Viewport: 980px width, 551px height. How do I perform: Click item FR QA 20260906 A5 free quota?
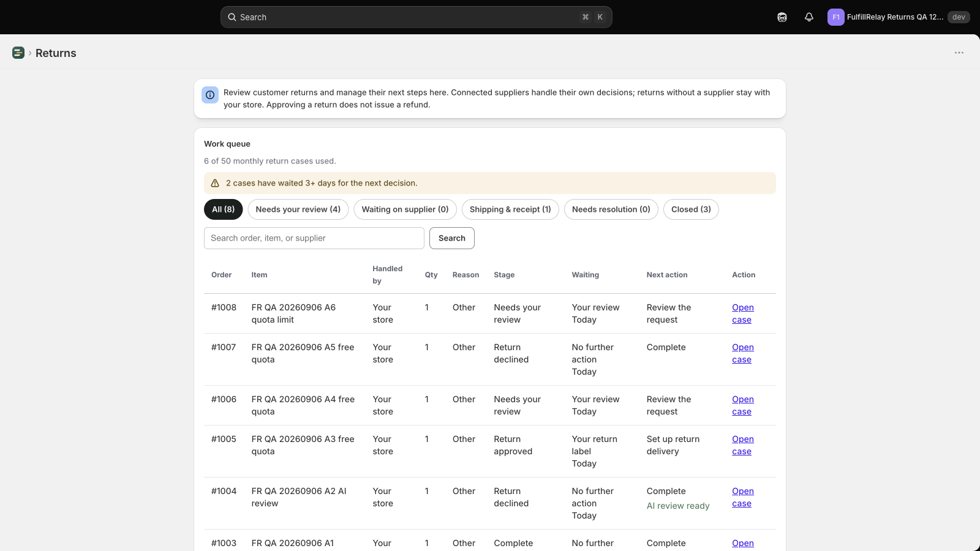[x=303, y=353]
